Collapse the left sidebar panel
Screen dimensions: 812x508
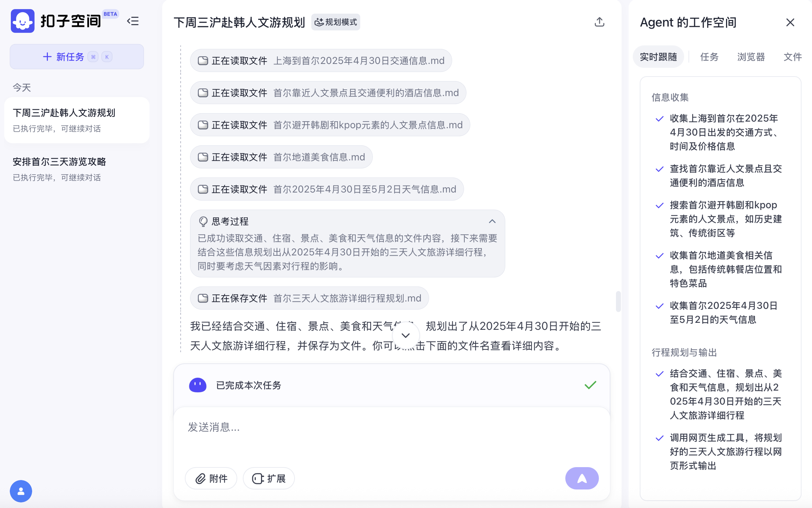click(x=133, y=21)
